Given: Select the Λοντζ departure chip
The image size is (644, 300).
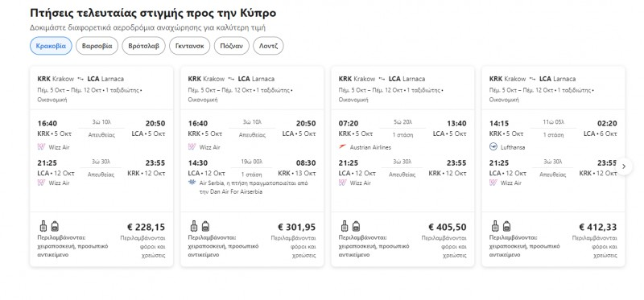Looking at the screenshot, I should (268, 46).
